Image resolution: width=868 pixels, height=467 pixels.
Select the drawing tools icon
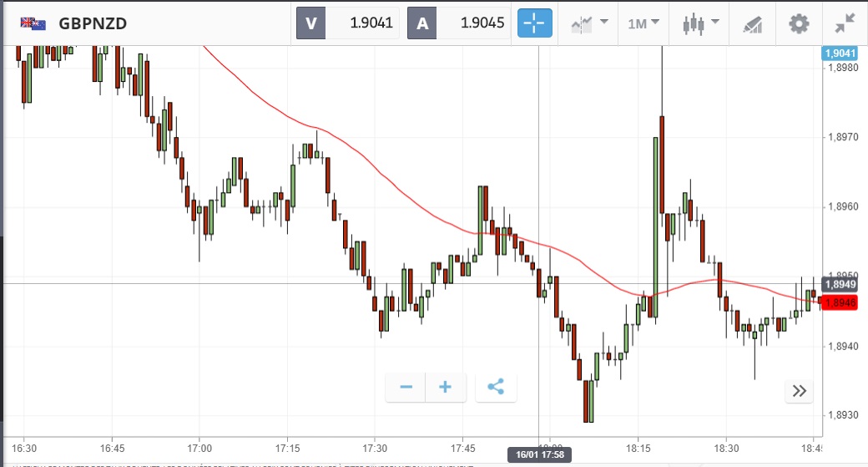coord(753,23)
